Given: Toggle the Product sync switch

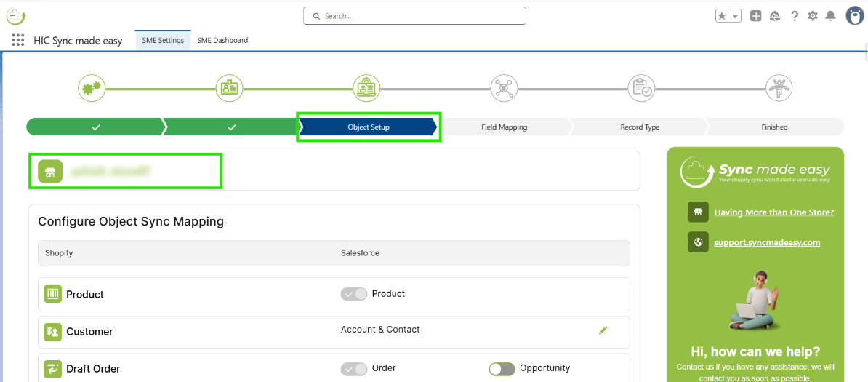Looking at the screenshot, I should (354, 294).
